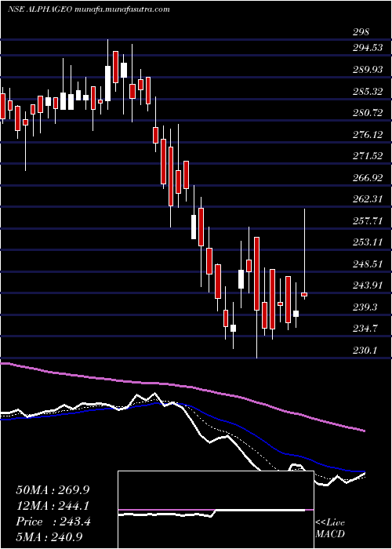Click the NSE ALPHAGEO chart title text

pyautogui.click(x=89, y=9)
